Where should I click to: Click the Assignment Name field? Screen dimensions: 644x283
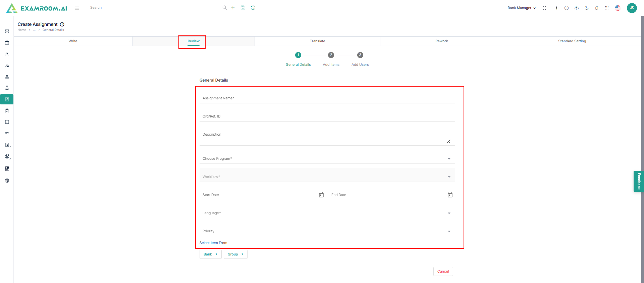coord(327,98)
